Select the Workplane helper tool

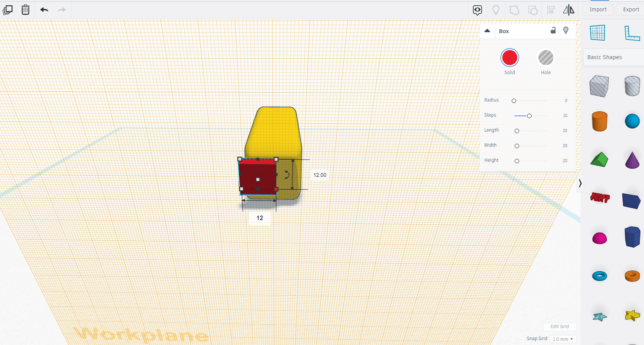(x=597, y=33)
